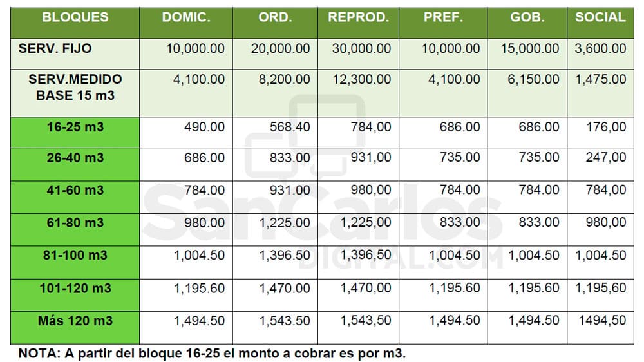Select the DOMIC. column header

pos(186,23)
